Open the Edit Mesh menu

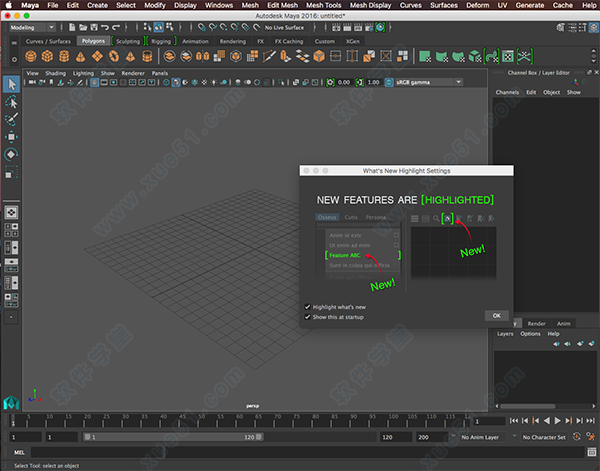282,5
